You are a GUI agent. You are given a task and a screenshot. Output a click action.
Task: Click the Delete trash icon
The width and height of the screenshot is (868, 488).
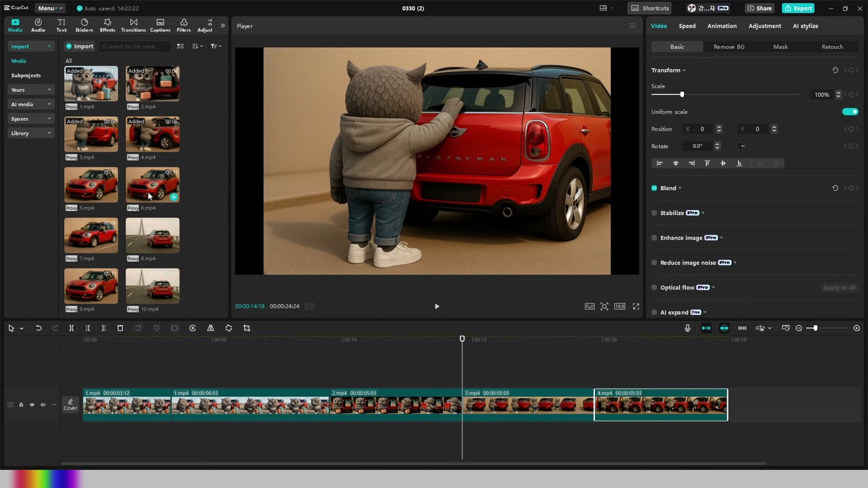[x=120, y=328]
